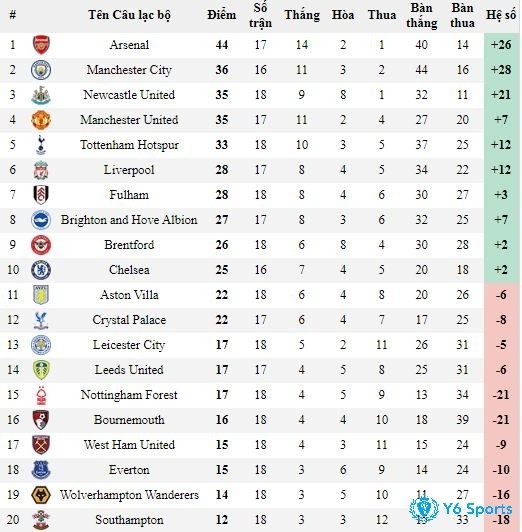Viewport: 522px width, 532px height.
Task: Sort by the Điểm column header
Action: click(x=222, y=15)
